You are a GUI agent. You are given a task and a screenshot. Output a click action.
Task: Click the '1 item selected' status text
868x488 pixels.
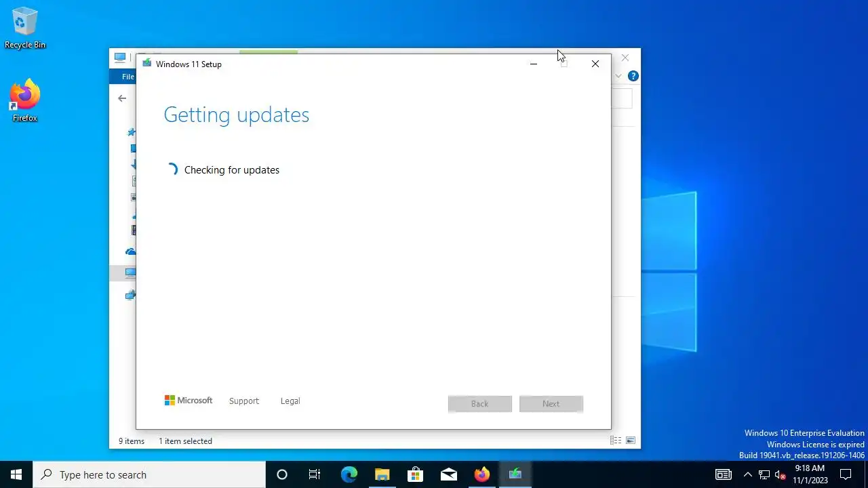[185, 441]
